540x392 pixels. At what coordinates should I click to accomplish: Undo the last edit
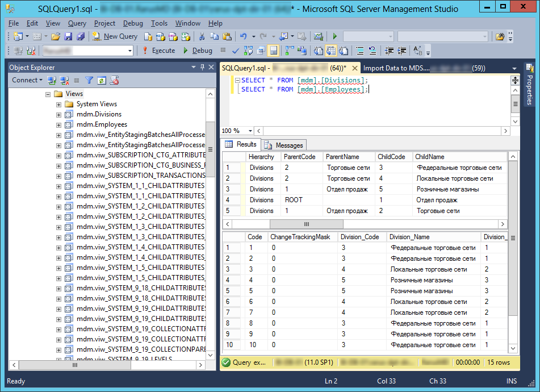coord(244,36)
